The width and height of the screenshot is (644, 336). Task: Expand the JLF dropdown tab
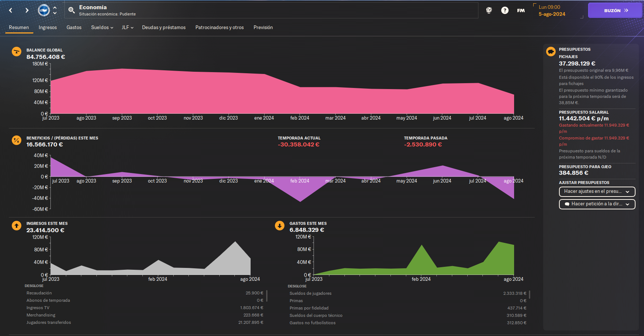(127, 27)
